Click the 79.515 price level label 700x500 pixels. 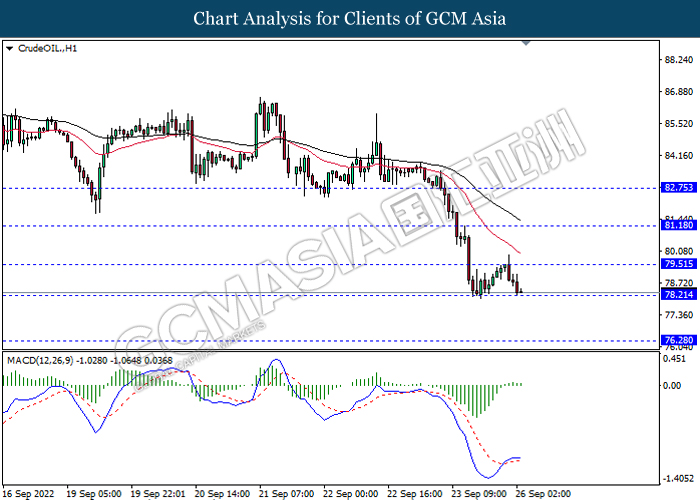pyautogui.click(x=679, y=264)
